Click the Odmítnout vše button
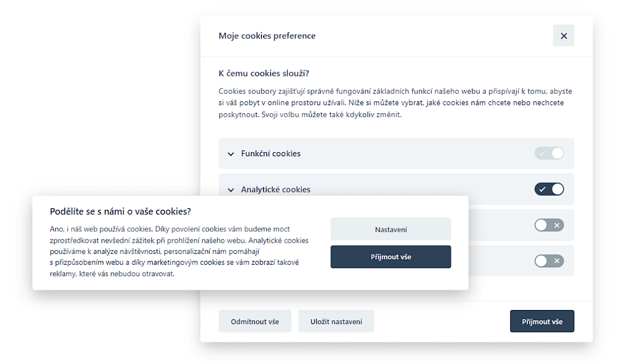Image resolution: width=630 pixels, height=364 pixels. [x=255, y=322]
